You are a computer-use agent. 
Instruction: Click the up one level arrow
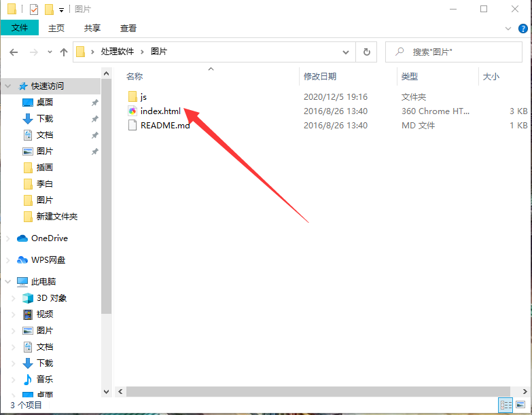point(64,52)
